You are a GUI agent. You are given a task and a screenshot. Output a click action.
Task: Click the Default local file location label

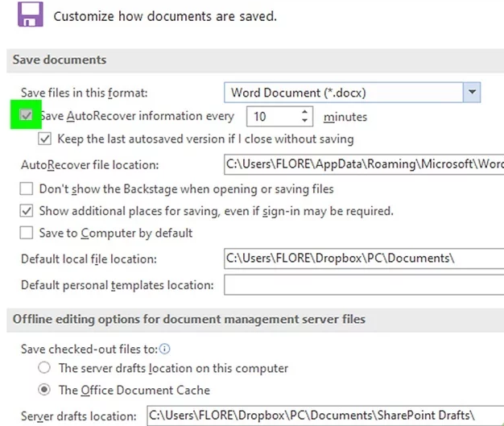(x=89, y=258)
